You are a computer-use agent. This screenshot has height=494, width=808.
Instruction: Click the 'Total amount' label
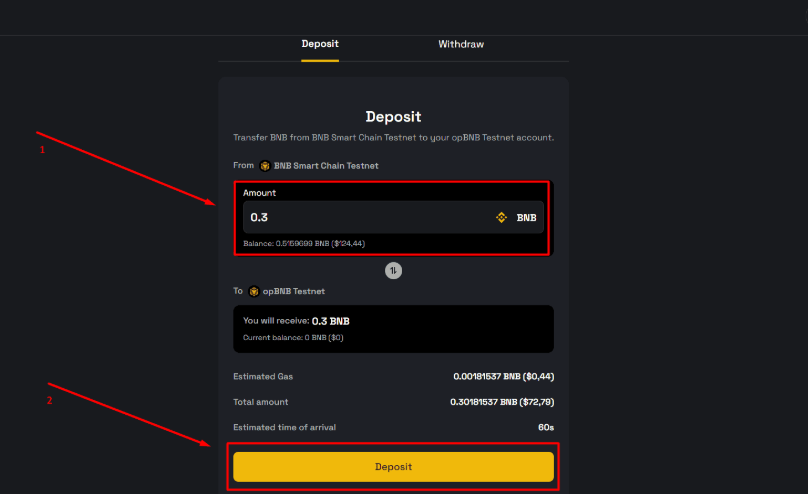260,402
